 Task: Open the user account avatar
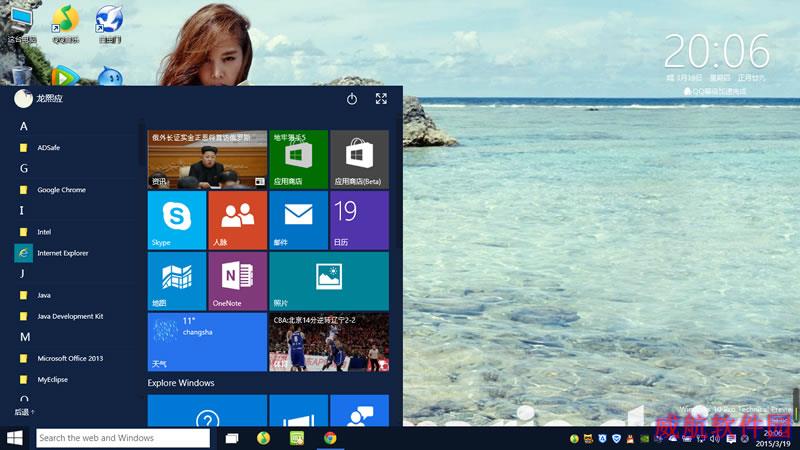(x=23, y=98)
